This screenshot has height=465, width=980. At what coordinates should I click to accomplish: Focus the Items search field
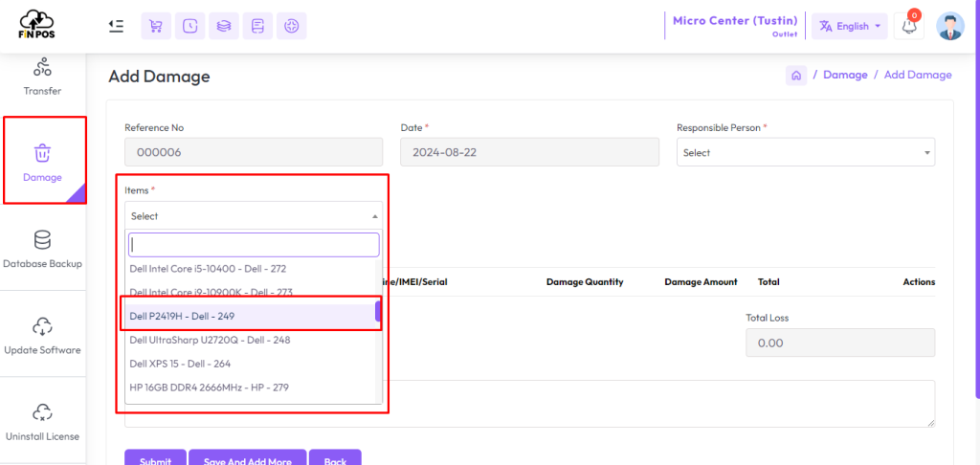point(254,245)
